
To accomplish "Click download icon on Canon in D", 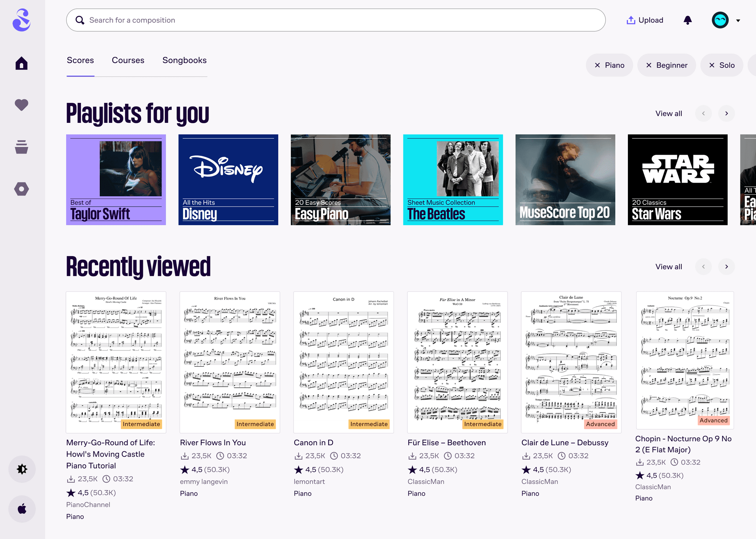I will coord(298,456).
